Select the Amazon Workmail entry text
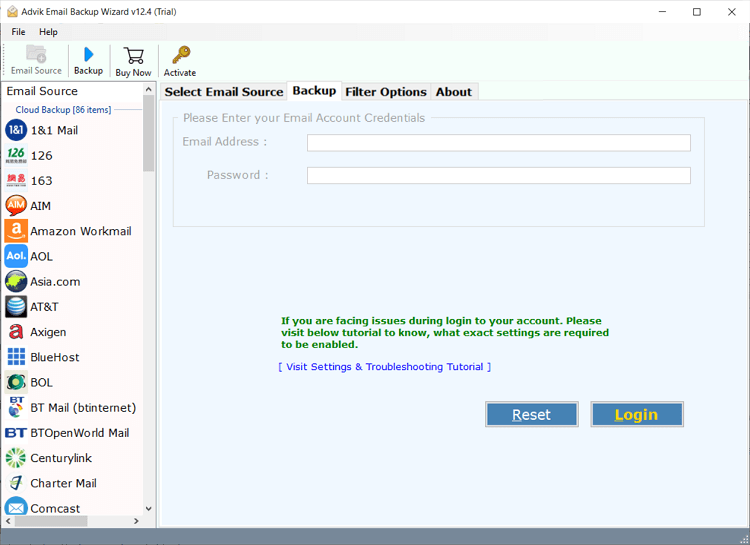The height and width of the screenshot is (545, 750). click(x=80, y=231)
